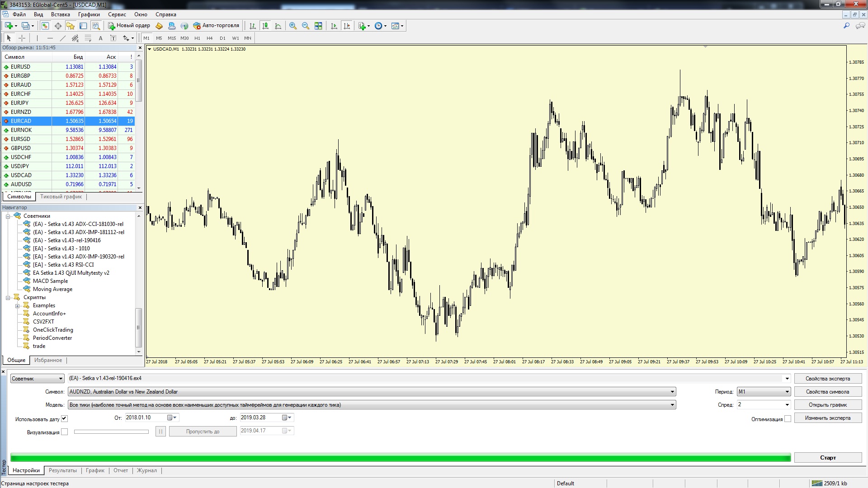Viewport: 868px width, 488px height.
Task: Draw a trendline tool
Action: [x=62, y=38]
